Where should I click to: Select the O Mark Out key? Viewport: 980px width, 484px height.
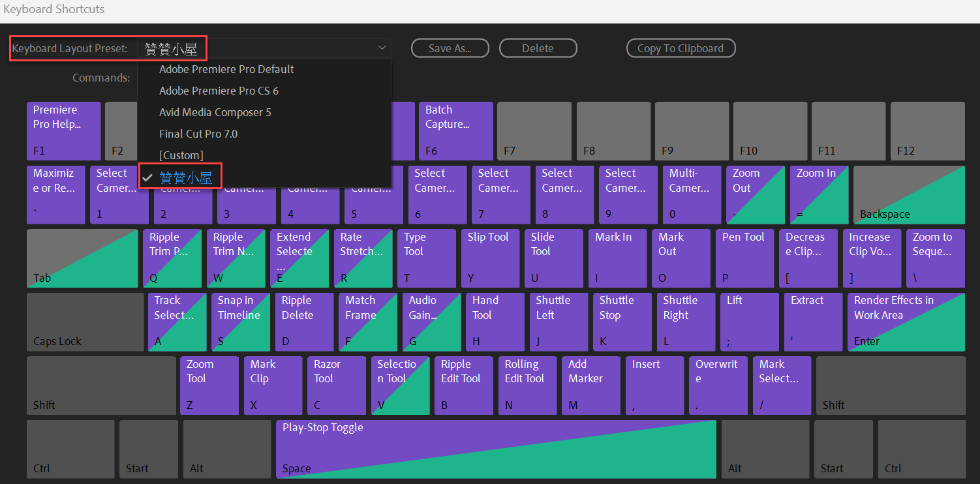point(681,258)
